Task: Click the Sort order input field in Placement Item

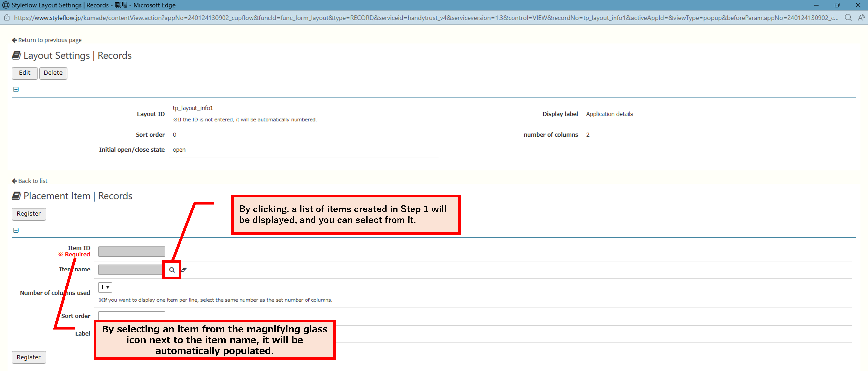Action: [x=131, y=316]
